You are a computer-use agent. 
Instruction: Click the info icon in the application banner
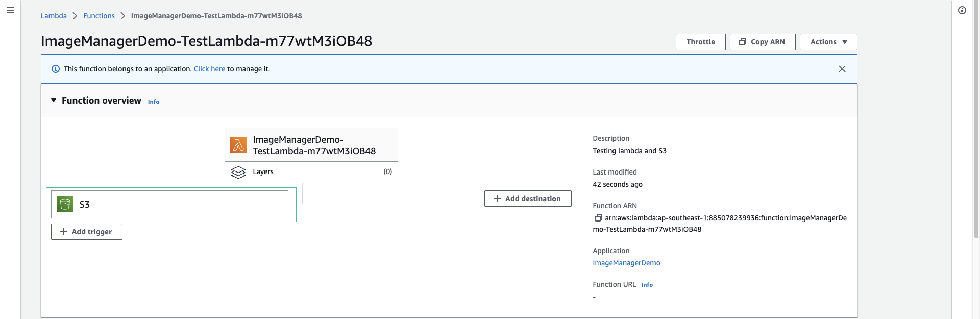point(56,69)
